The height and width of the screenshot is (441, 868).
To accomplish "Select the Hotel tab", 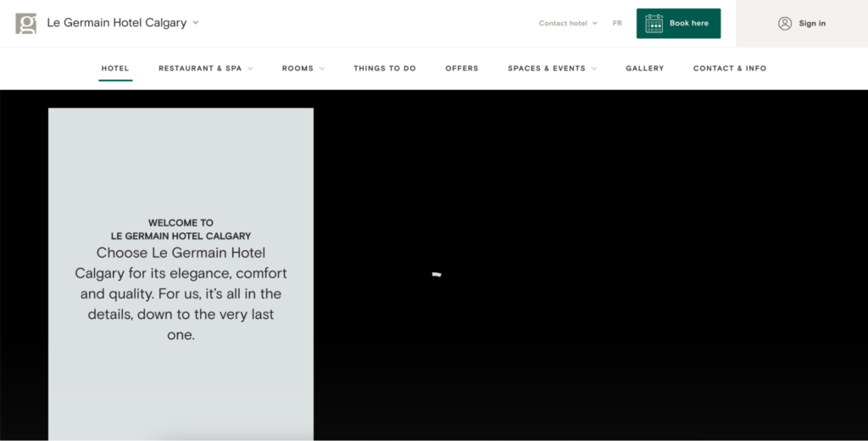I will click(x=115, y=68).
